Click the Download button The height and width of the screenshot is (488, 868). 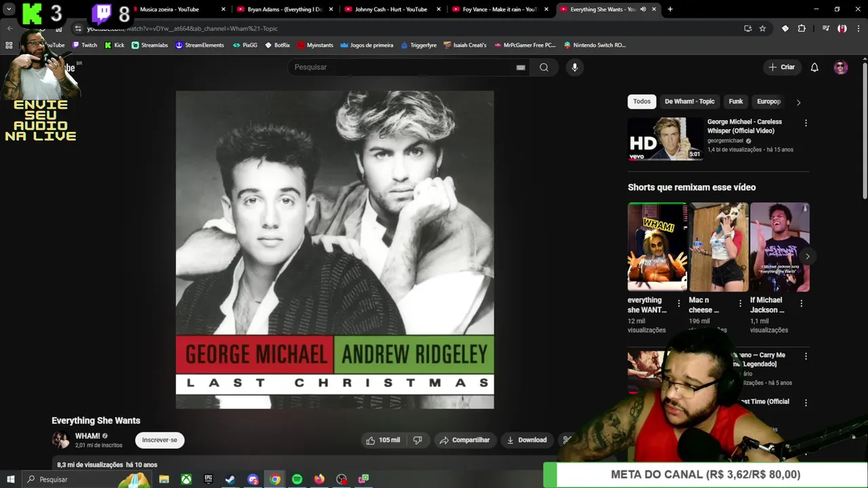coord(527,440)
